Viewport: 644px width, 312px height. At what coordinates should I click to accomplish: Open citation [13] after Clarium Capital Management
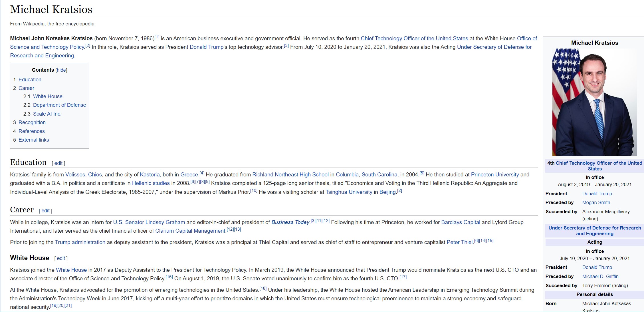pyautogui.click(x=237, y=230)
